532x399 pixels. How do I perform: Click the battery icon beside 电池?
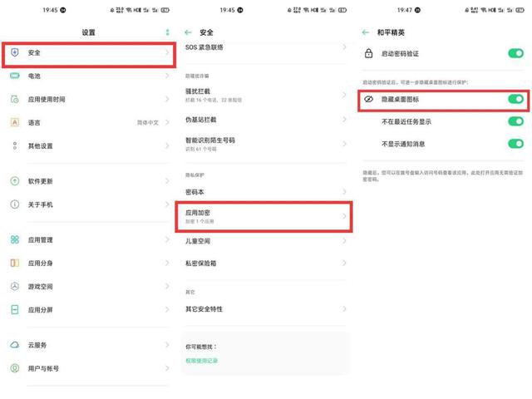click(15, 76)
